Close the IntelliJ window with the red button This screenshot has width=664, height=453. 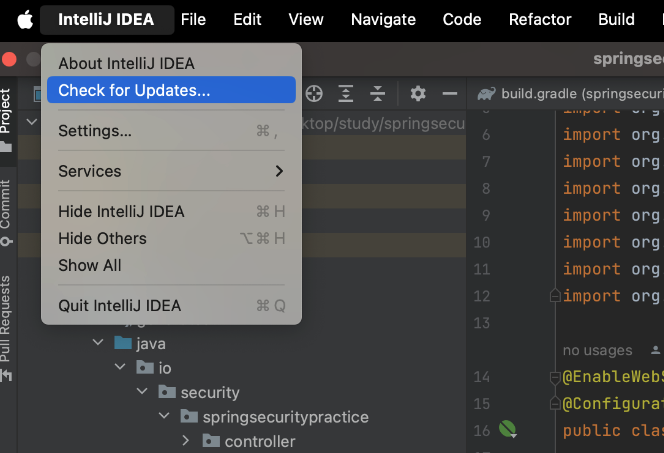[9, 59]
